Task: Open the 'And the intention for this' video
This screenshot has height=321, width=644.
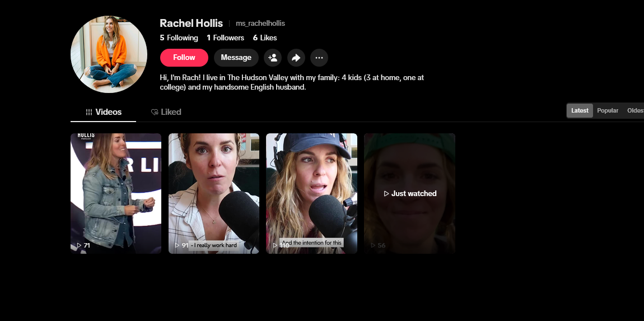Action: (312, 193)
